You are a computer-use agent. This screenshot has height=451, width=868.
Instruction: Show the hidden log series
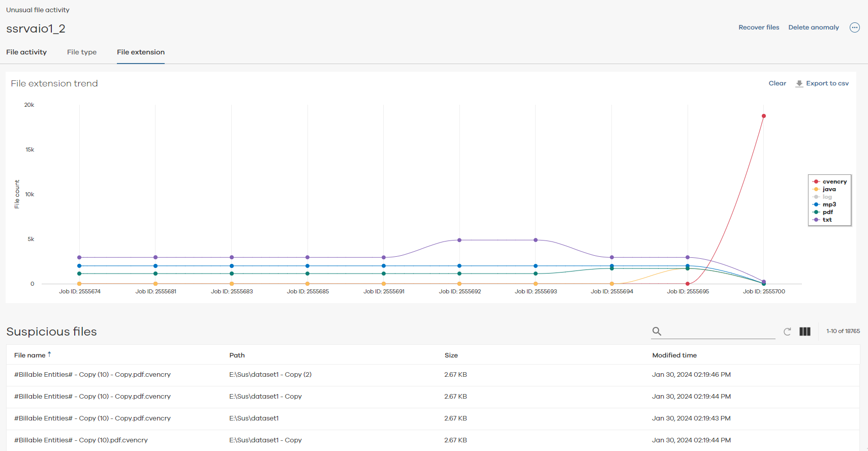point(827,197)
